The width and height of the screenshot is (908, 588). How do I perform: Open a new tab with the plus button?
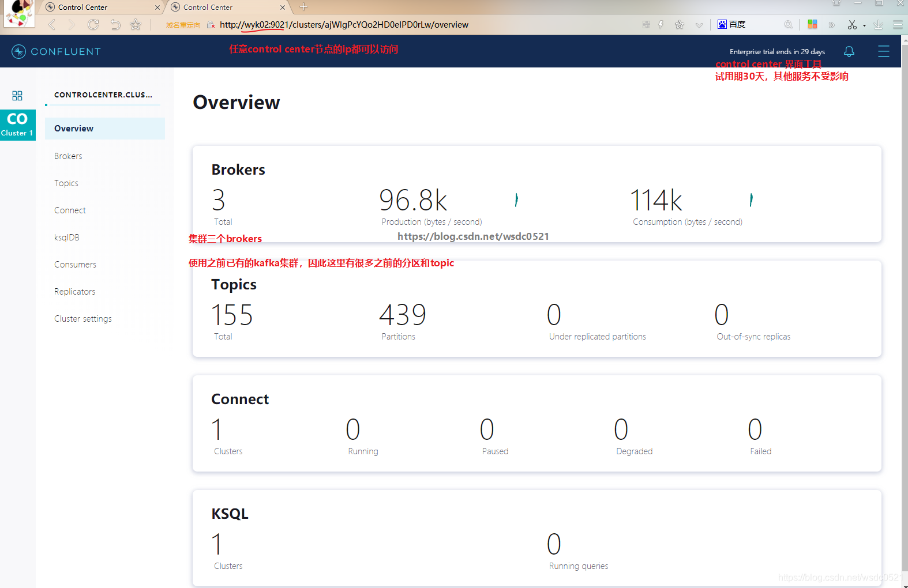[304, 7]
